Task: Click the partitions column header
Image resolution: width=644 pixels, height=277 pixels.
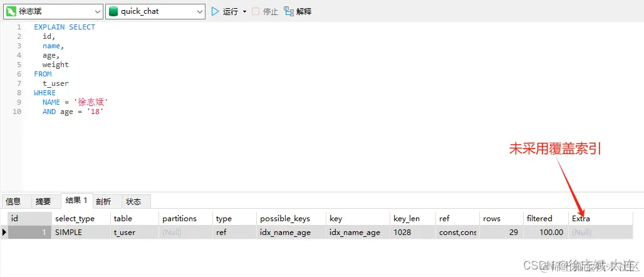Action: pyautogui.click(x=185, y=219)
